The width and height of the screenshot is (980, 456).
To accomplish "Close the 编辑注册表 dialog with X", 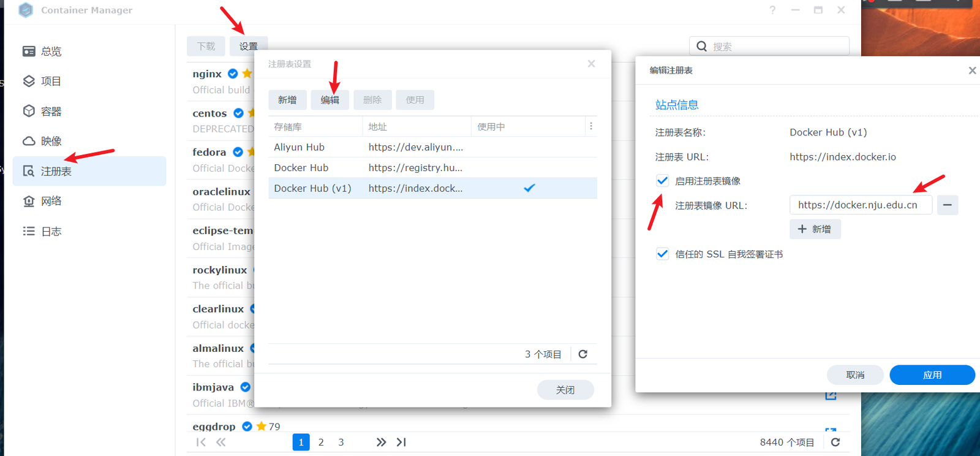I will click(x=972, y=70).
